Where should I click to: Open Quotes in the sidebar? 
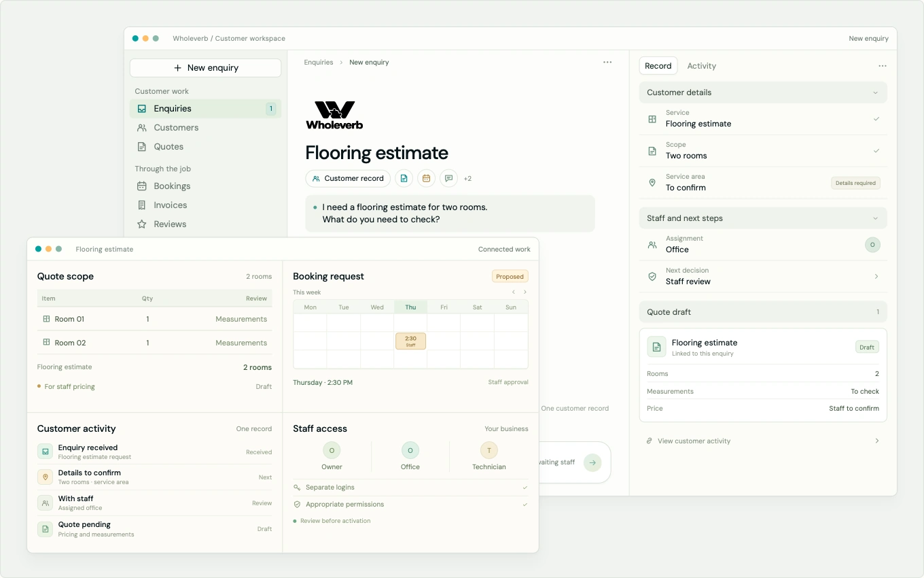(205, 146)
